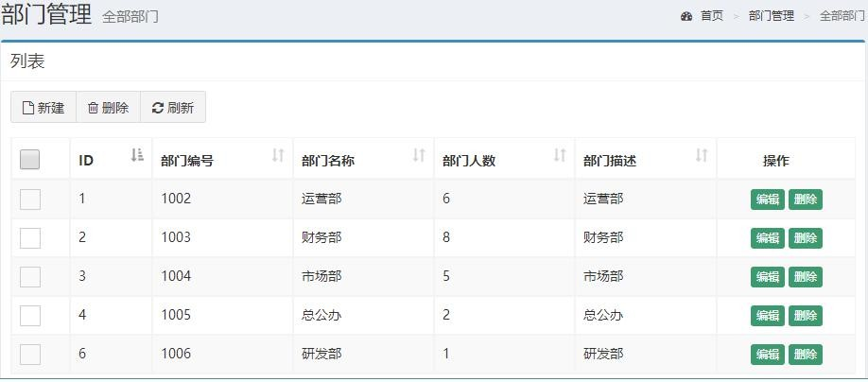Delete the 市场部 department row
Screen dimensions: 868x382
(x=806, y=277)
